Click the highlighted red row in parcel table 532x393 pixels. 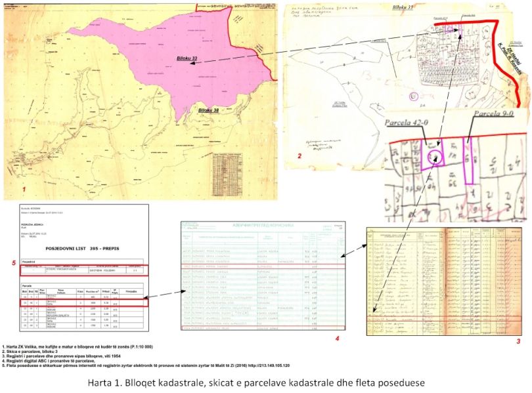pyautogui.click(x=83, y=303)
